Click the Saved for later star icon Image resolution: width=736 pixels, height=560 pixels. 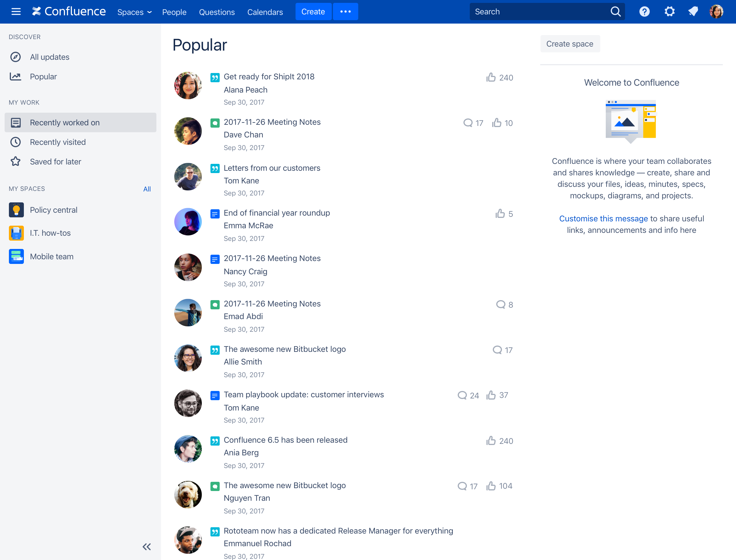[x=15, y=161]
